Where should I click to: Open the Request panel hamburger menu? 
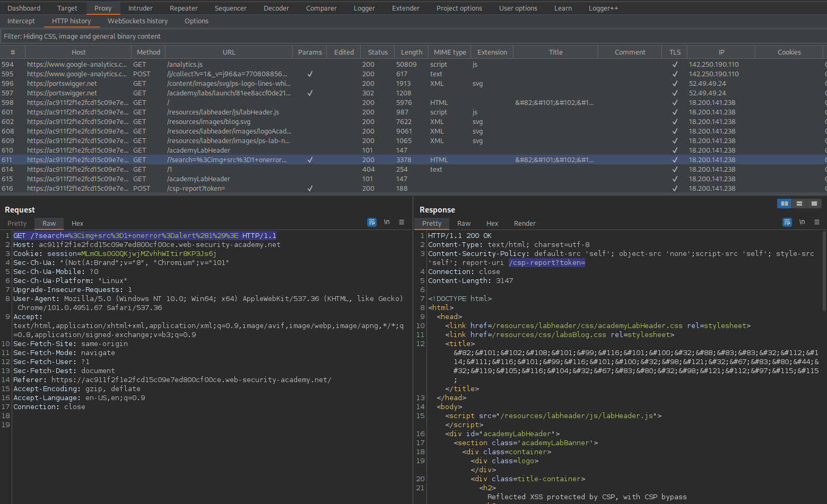coord(402,222)
